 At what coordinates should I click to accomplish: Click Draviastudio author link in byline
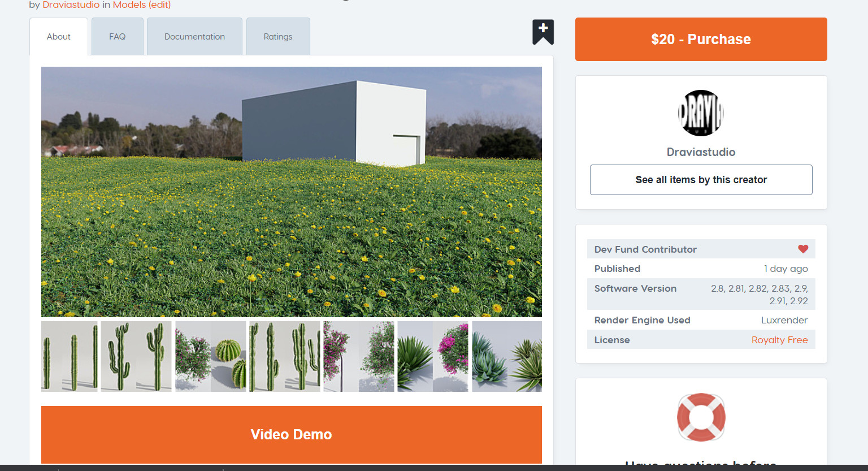pos(71,5)
